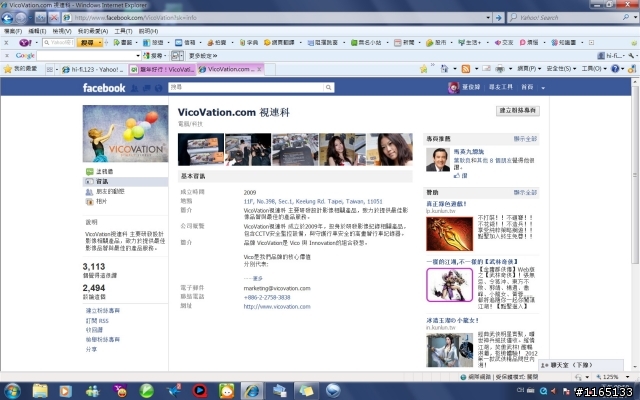Click the See All link in page recommendations
This screenshot has width=640, height=400.
[x=525, y=139]
